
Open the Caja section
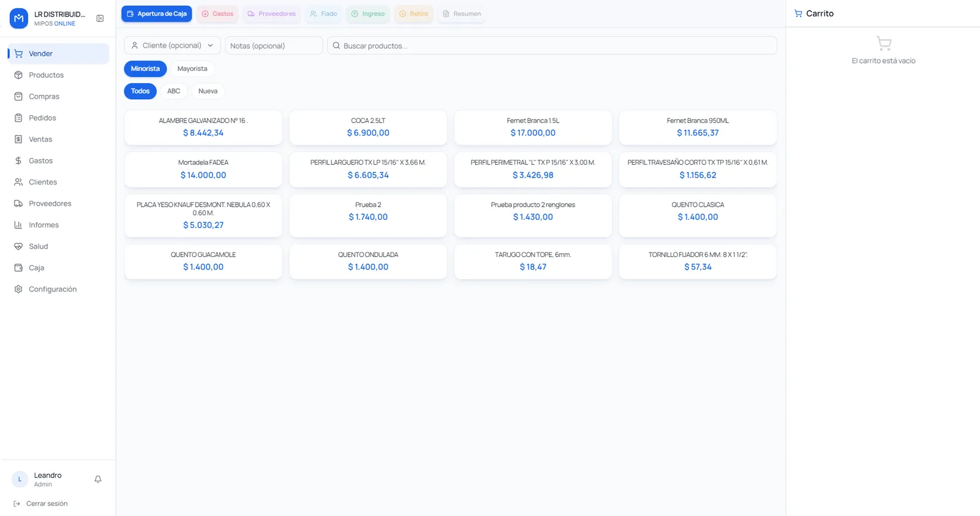[58, 268]
